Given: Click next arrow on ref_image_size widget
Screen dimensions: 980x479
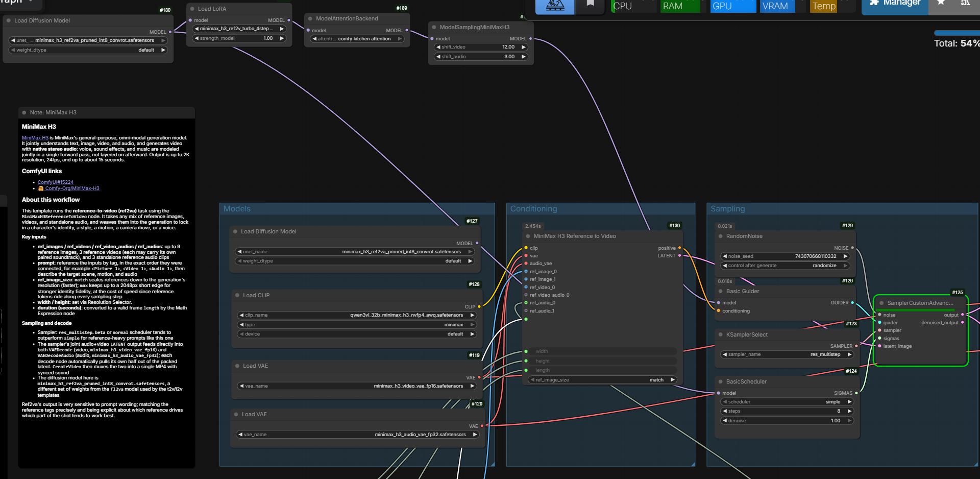Looking at the screenshot, I should click(x=673, y=380).
